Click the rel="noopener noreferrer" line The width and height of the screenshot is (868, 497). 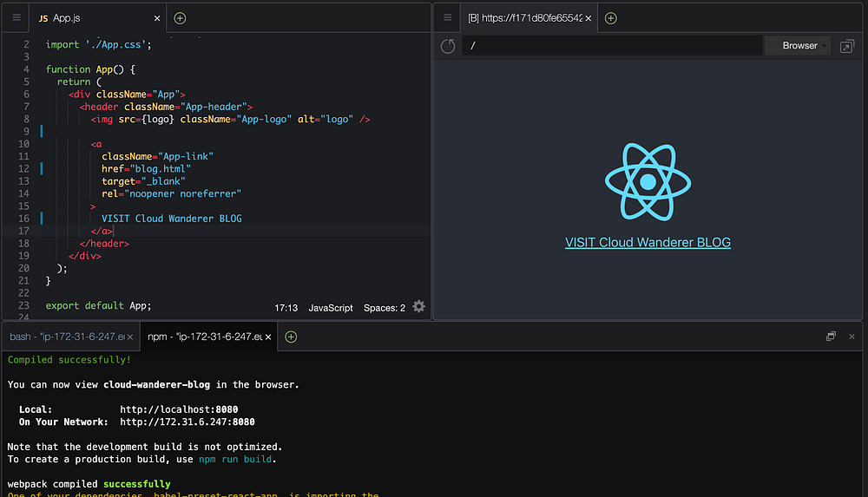[172, 193]
